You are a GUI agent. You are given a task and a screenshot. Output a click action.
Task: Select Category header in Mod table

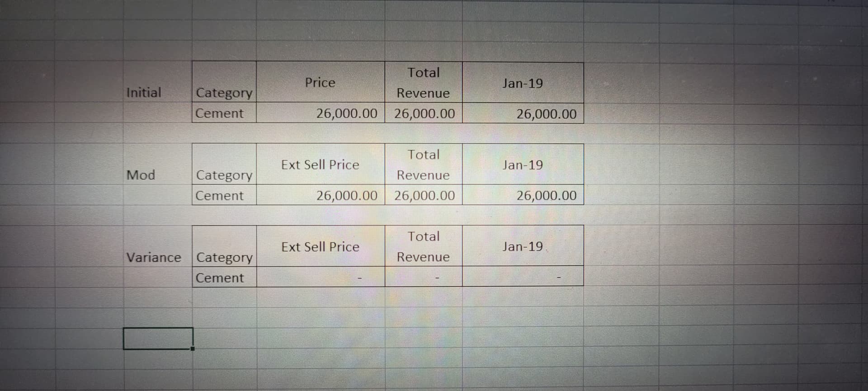224,174
